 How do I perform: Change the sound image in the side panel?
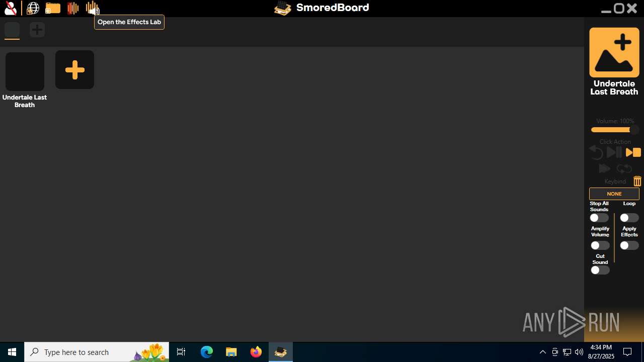pyautogui.click(x=614, y=52)
